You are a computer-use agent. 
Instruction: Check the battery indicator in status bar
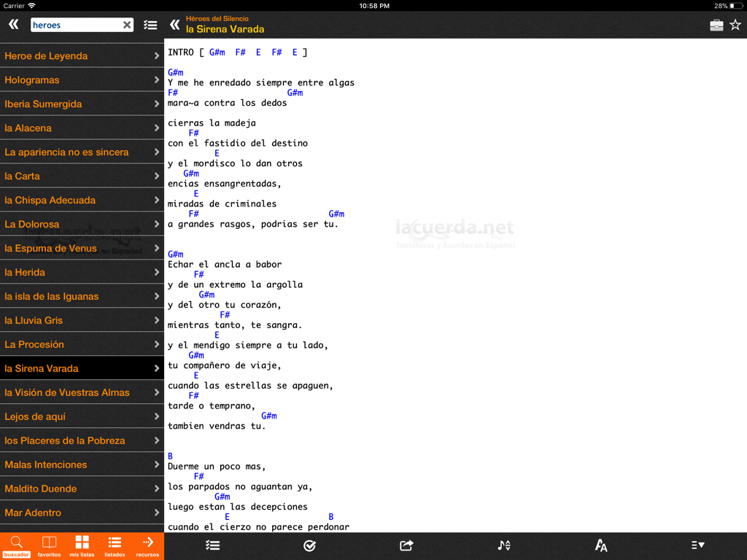point(735,6)
